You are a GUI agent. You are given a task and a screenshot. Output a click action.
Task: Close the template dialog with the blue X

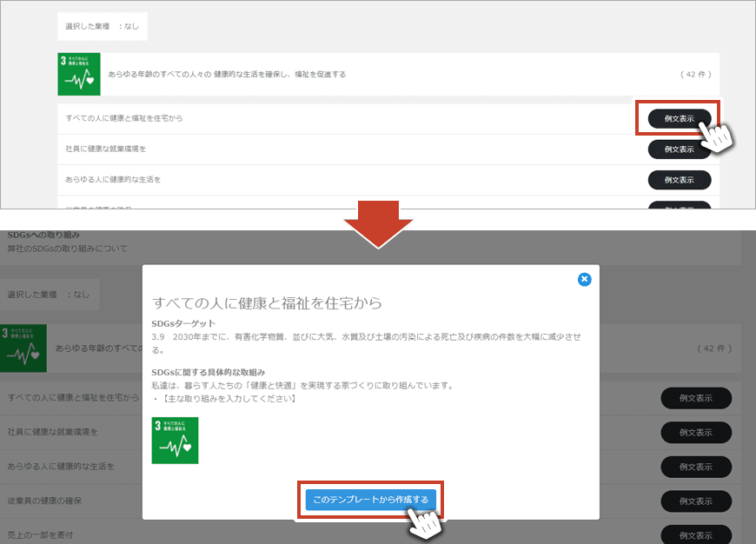[585, 279]
